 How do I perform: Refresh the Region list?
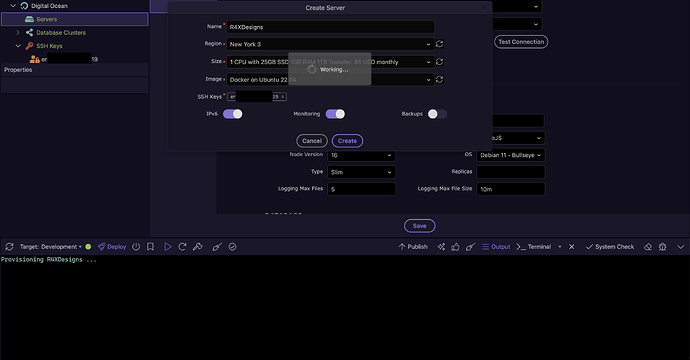(x=439, y=44)
